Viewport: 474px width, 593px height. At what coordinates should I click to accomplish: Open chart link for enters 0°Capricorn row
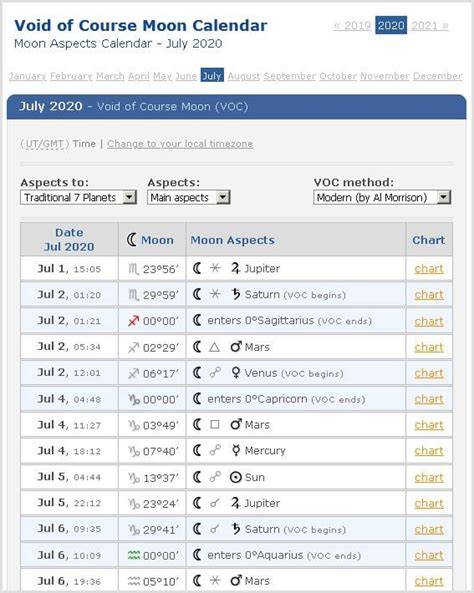(429, 399)
